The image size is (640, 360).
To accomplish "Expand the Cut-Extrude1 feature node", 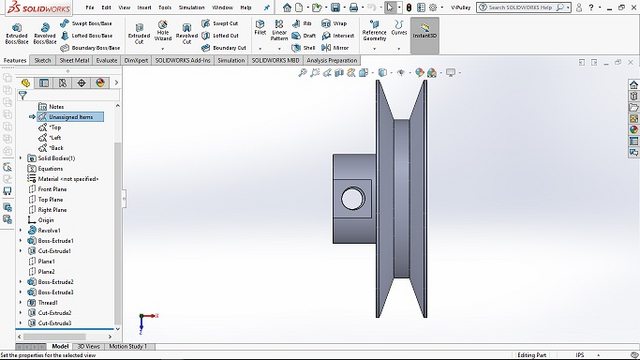I will (x=20, y=251).
